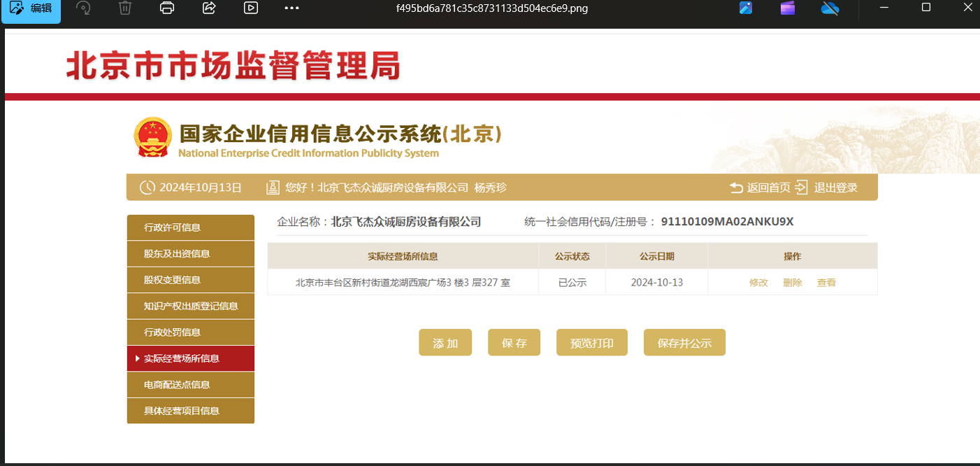Click the OneDrive cloud icon
The height and width of the screenshot is (466, 980).
(x=830, y=8)
